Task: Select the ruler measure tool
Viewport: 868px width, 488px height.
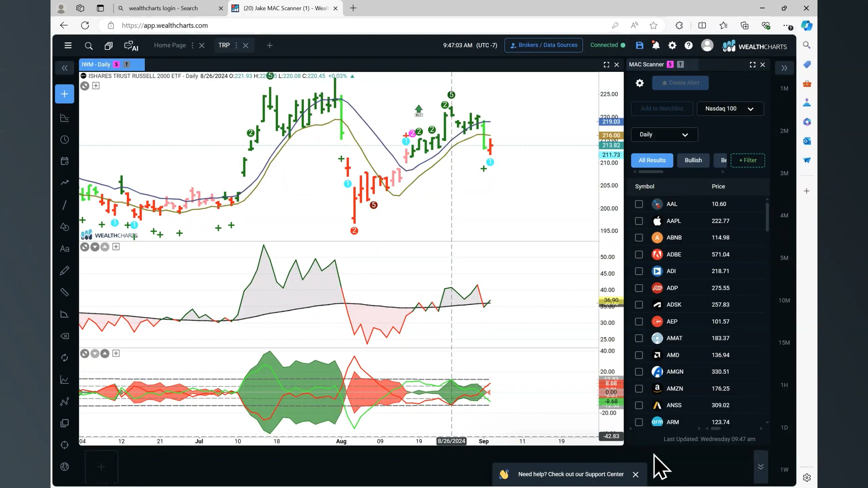Action: coord(65,292)
